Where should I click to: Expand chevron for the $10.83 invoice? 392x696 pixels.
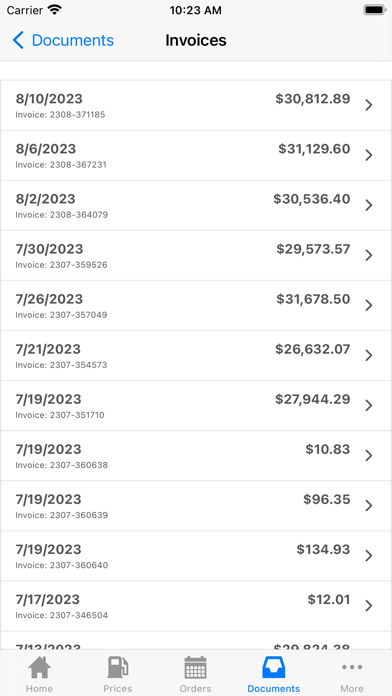point(368,456)
